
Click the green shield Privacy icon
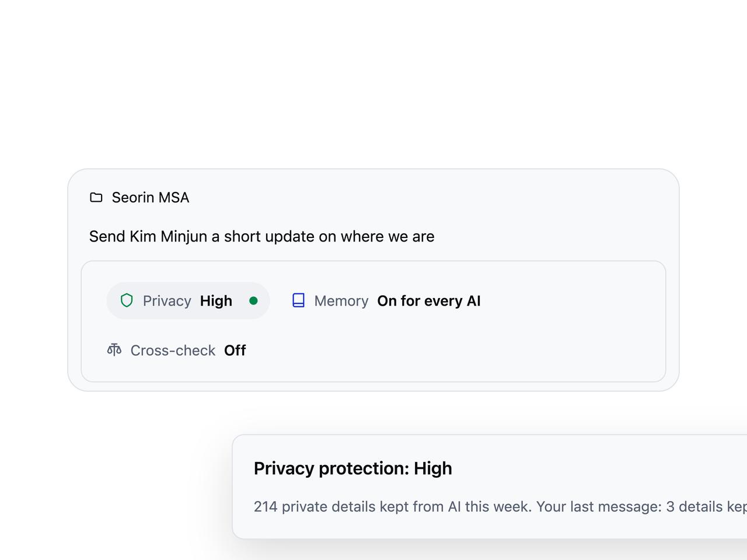tap(127, 300)
